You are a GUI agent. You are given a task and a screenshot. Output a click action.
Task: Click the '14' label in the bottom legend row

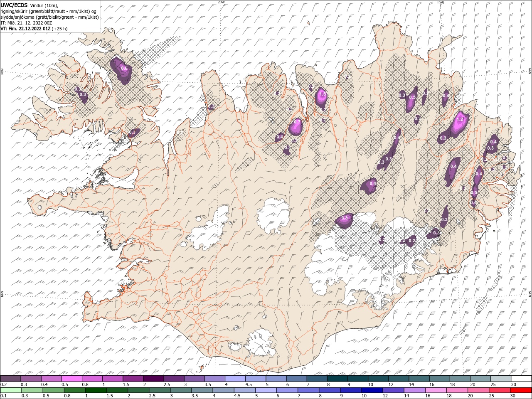click(406, 396)
